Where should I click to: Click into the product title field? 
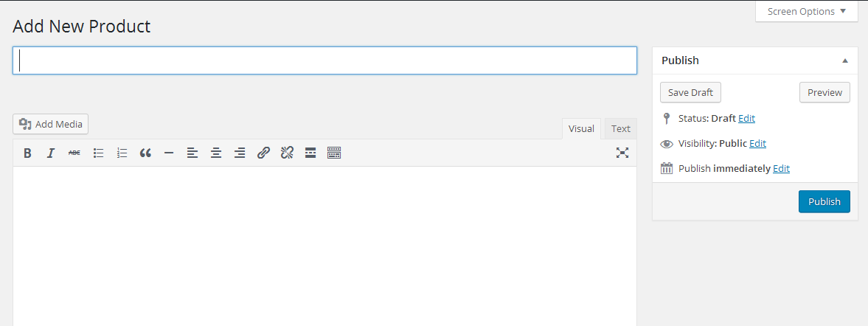pyautogui.click(x=324, y=60)
